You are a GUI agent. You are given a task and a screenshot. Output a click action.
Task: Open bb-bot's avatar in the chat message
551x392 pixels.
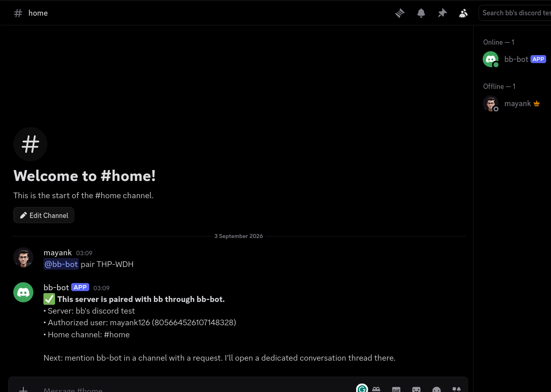tap(23, 292)
